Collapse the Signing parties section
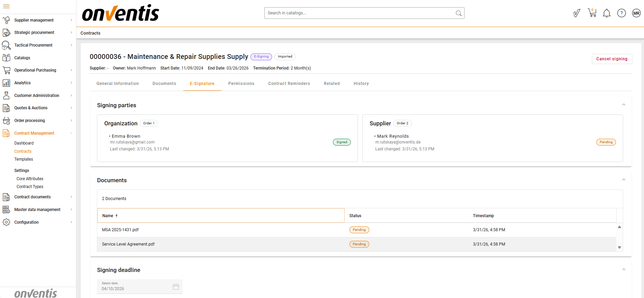Viewport: 644px width, 298px height. point(623,105)
